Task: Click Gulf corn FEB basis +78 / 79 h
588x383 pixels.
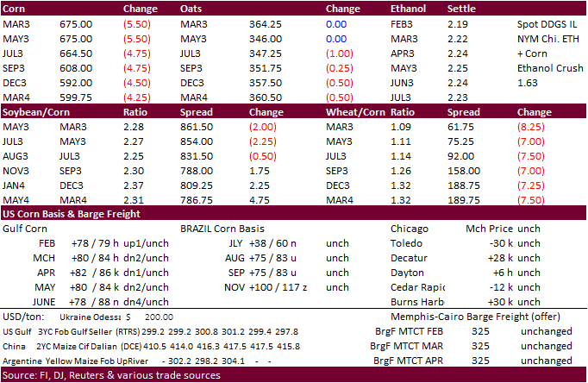Action: (x=95, y=243)
